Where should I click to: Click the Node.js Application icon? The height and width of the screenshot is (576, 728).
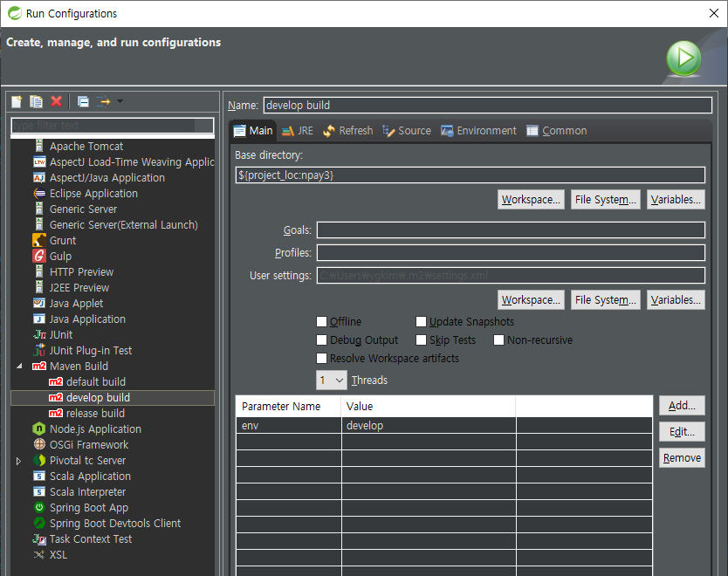click(39, 429)
